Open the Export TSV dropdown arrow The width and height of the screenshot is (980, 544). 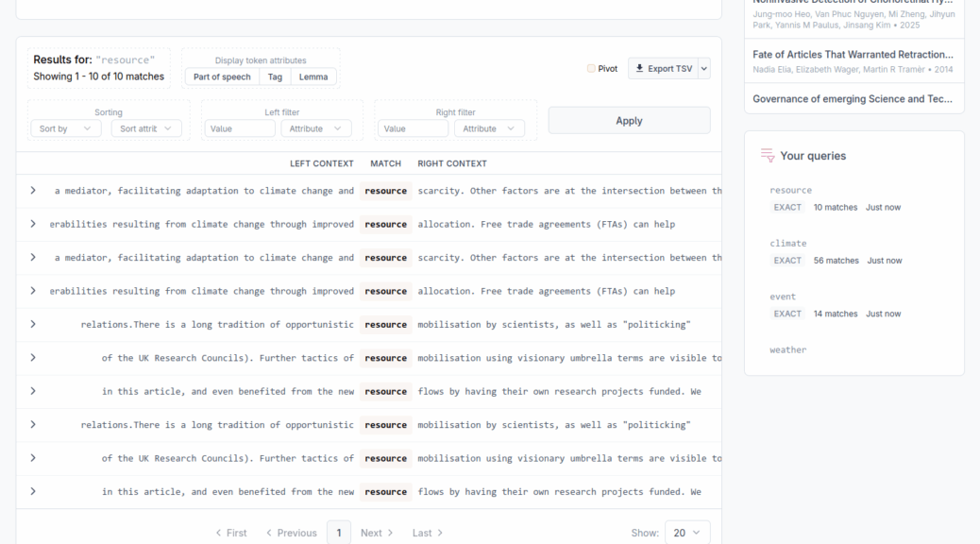pos(704,69)
